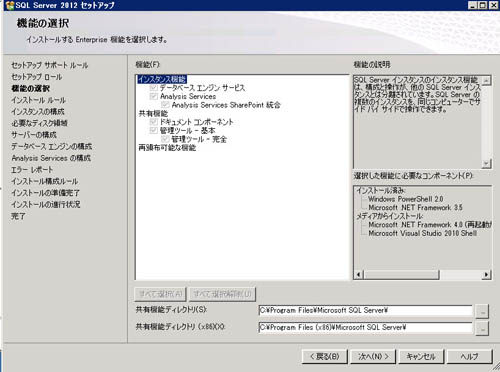Click the prerequisites horizontal scrollbar thumb
Screen dimensions: 500x372
point(401,275)
